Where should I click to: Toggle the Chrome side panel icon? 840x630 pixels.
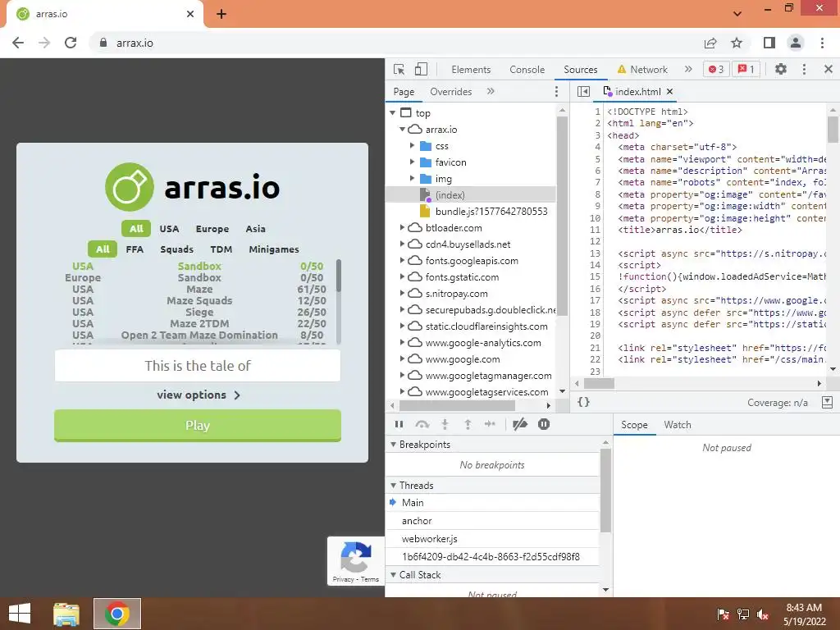[769, 43]
